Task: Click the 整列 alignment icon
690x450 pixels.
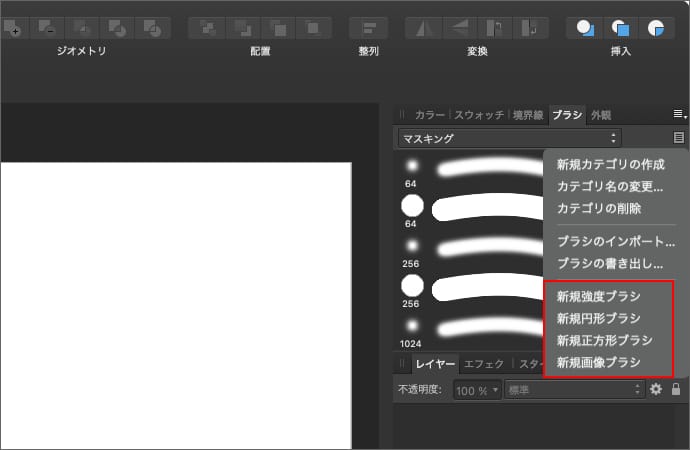Action: (x=369, y=27)
